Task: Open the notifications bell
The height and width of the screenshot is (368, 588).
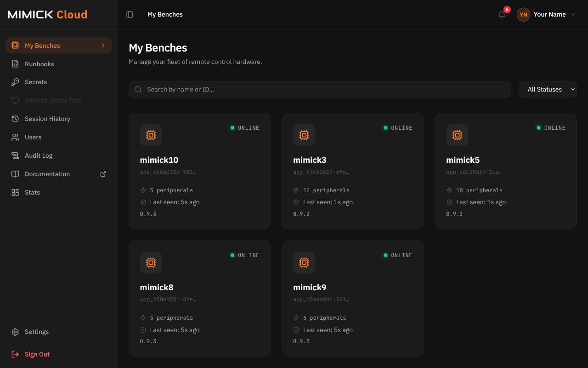Action: click(502, 15)
